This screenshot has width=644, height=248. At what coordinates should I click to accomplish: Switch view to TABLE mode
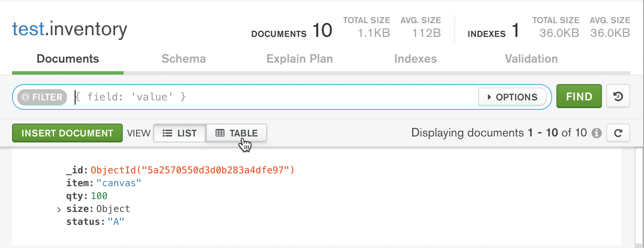236,133
